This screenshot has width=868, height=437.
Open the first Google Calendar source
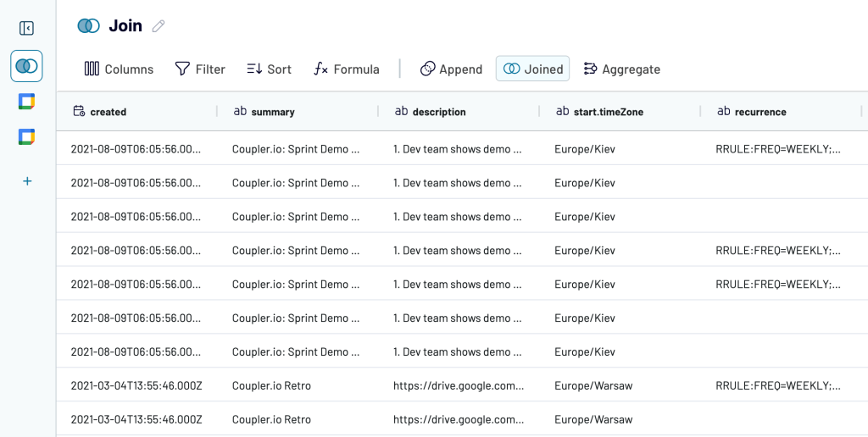coord(26,102)
